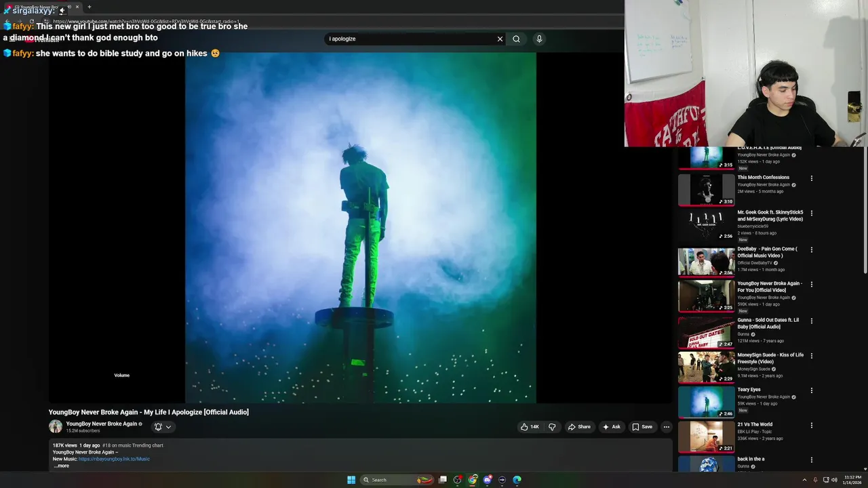868x488 pixels.
Task: Open the Windows Start menu
Action: coord(351,480)
